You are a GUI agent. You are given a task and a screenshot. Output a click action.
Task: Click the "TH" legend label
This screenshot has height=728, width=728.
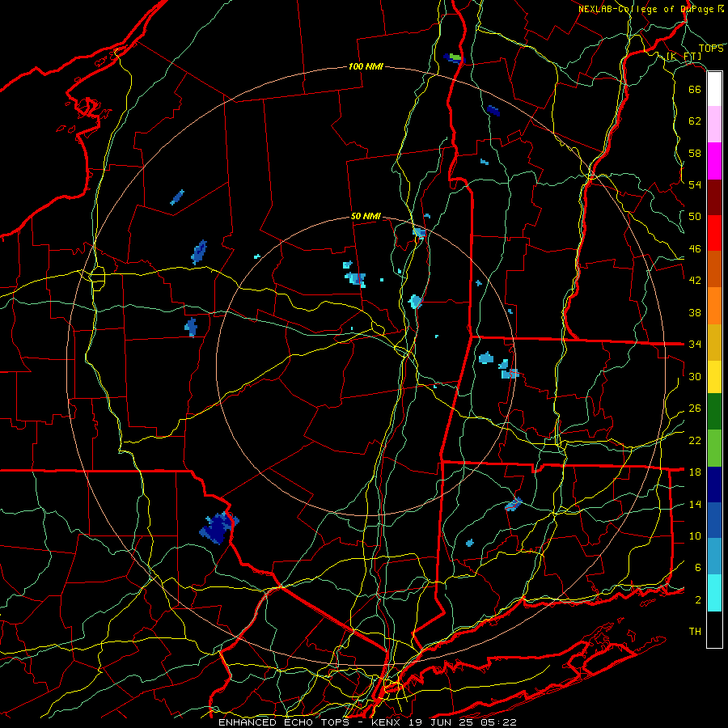click(x=695, y=632)
